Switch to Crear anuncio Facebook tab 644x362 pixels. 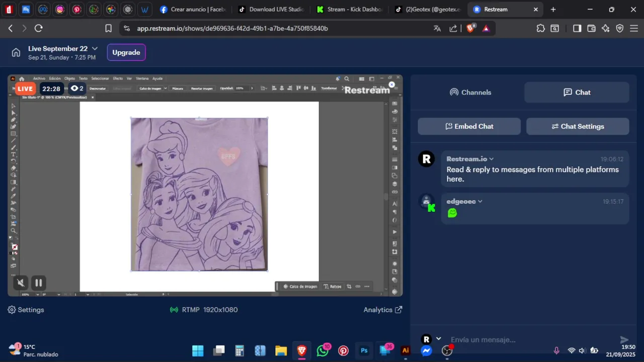click(193, 10)
